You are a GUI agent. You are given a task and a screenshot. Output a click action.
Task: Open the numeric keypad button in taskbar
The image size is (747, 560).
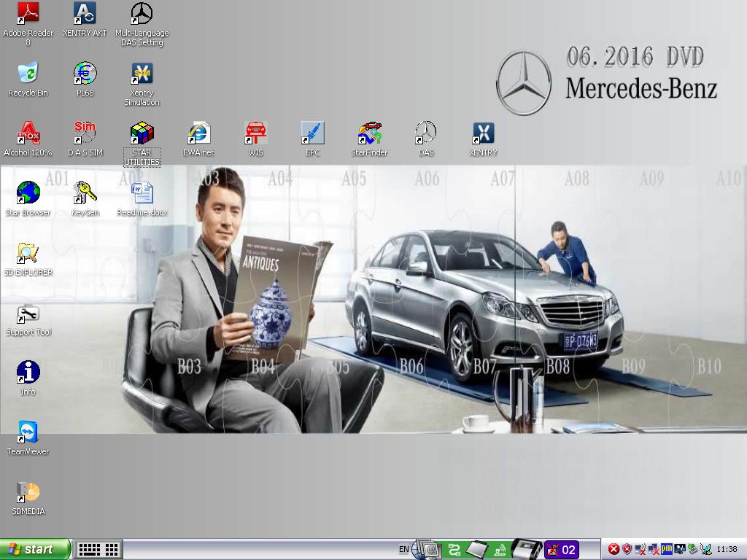point(112,550)
